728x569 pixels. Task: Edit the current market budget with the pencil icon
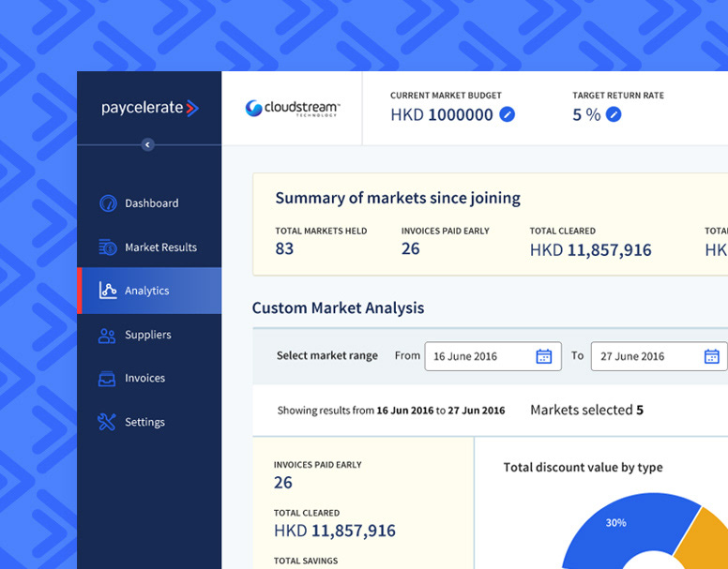click(x=507, y=114)
